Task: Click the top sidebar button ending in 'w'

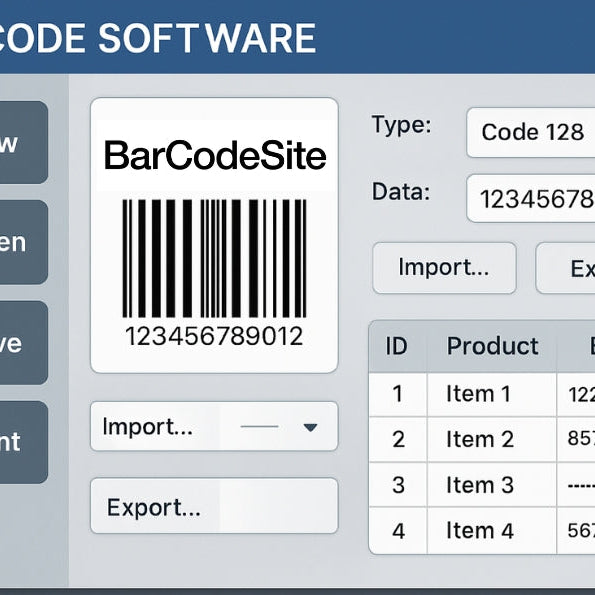Action: pos(24,142)
